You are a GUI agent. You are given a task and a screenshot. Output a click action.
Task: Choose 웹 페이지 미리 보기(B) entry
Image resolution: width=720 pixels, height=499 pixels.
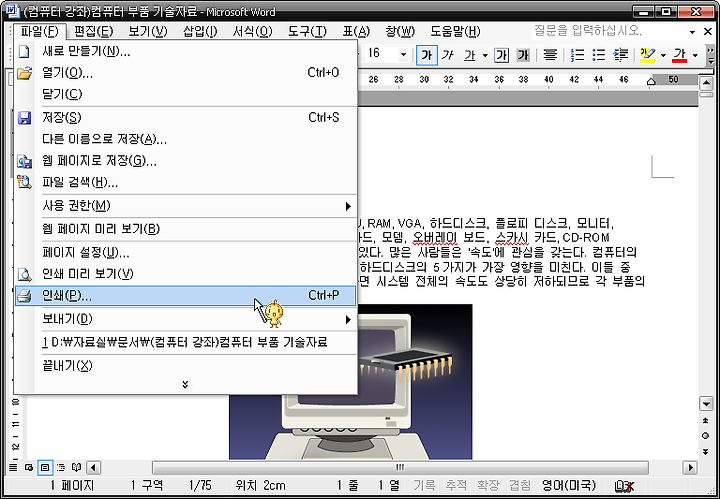click(186, 229)
